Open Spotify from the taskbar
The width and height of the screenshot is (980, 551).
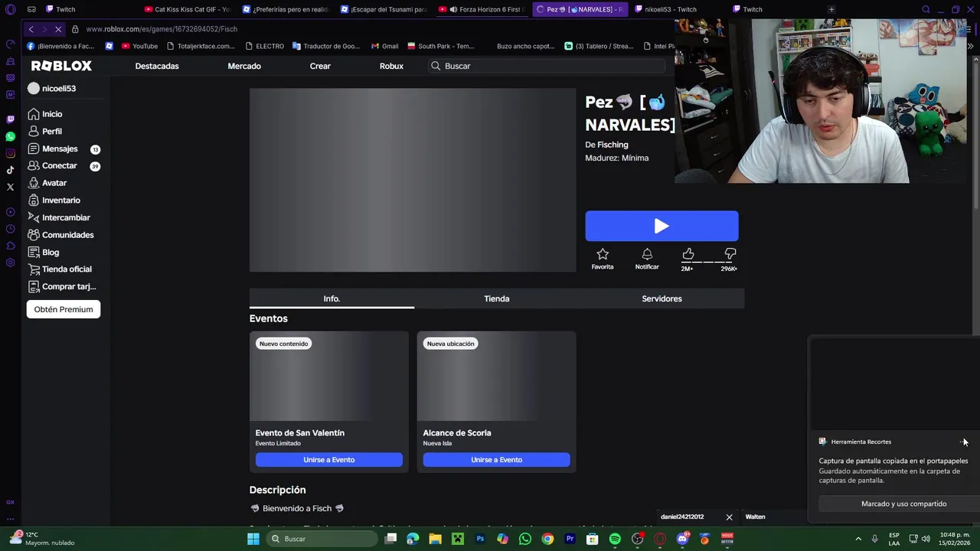615,539
